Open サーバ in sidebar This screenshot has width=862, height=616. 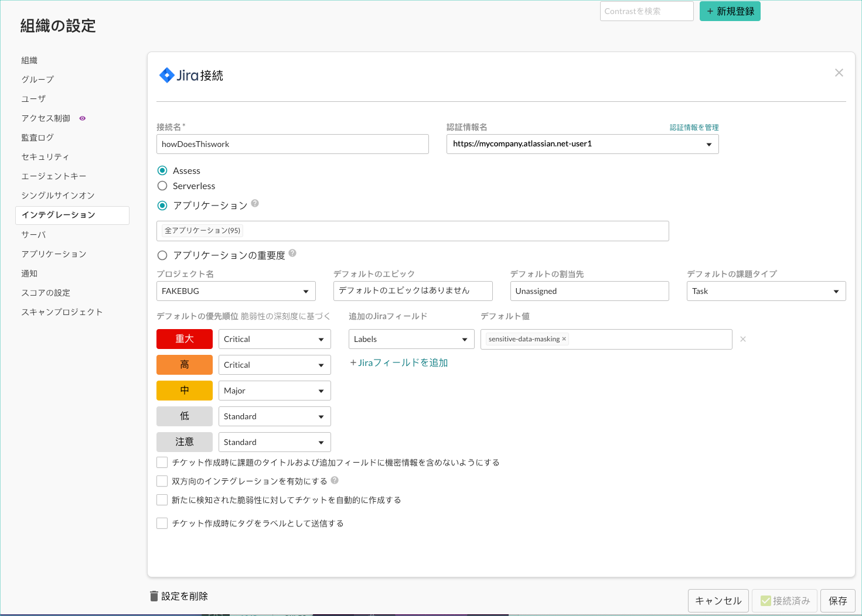tap(33, 235)
